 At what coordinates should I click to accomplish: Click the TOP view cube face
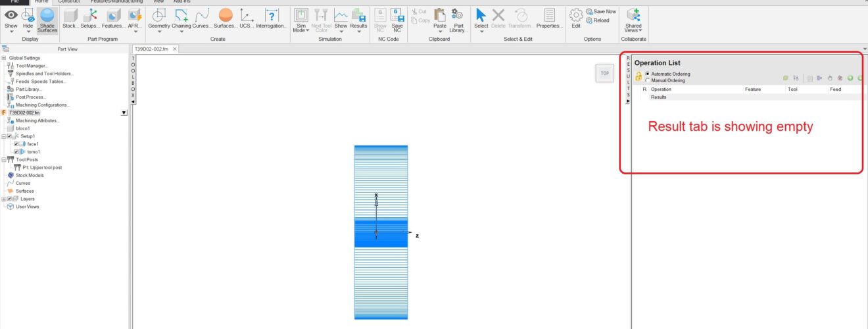click(x=604, y=74)
